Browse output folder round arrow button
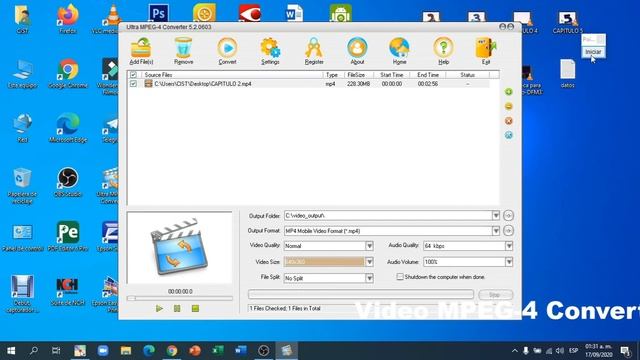 tap(508, 216)
